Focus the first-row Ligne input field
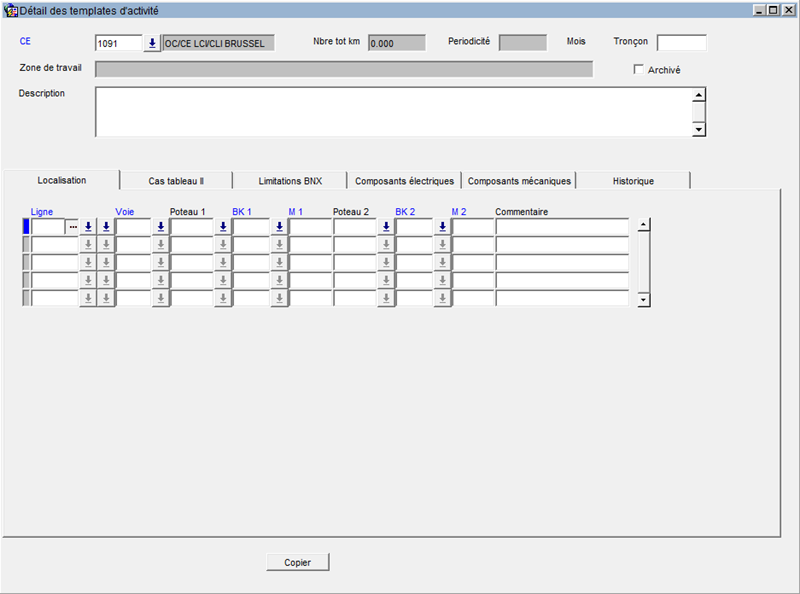800x594 pixels. [x=48, y=227]
